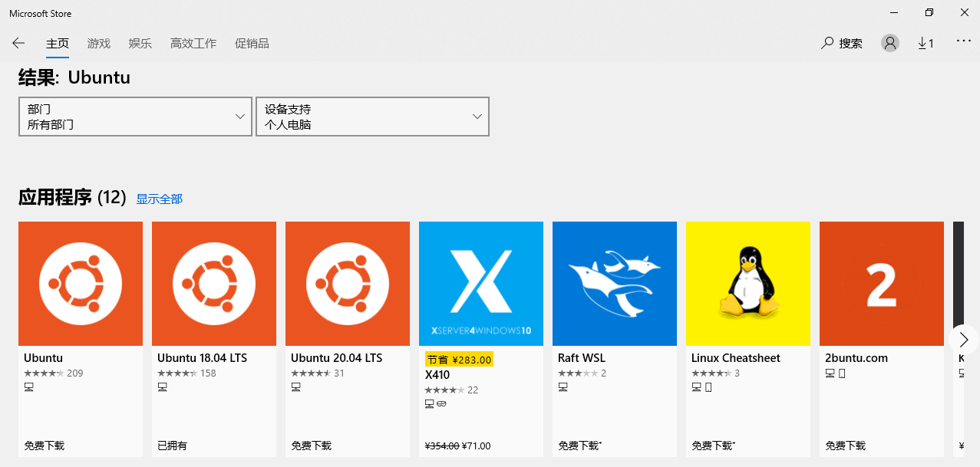Click the Ubuntu 20.04 LTS title
The height and width of the screenshot is (467, 980).
click(336, 358)
